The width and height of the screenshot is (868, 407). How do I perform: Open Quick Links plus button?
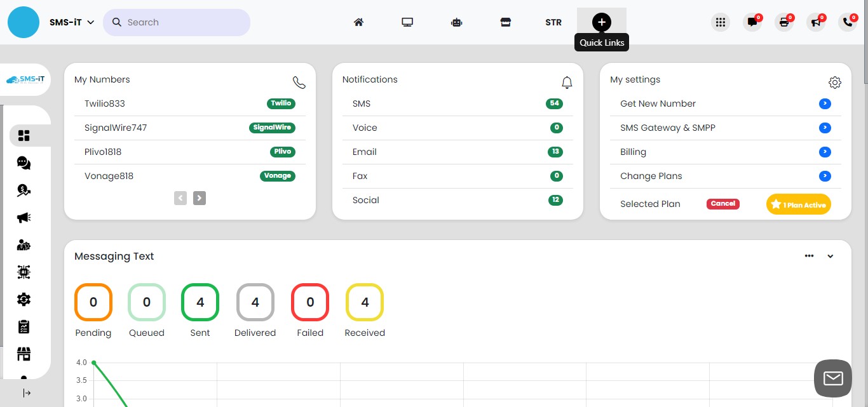point(602,22)
